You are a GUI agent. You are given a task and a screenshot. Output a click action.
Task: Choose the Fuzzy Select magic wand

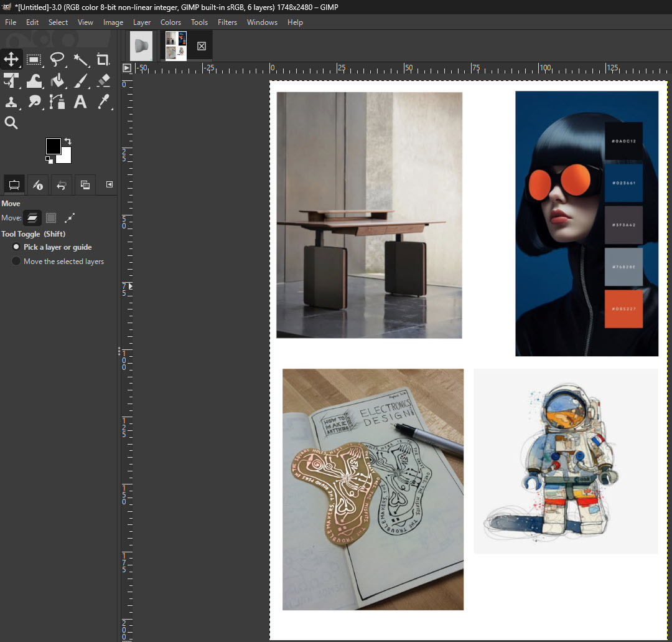click(x=80, y=59)
